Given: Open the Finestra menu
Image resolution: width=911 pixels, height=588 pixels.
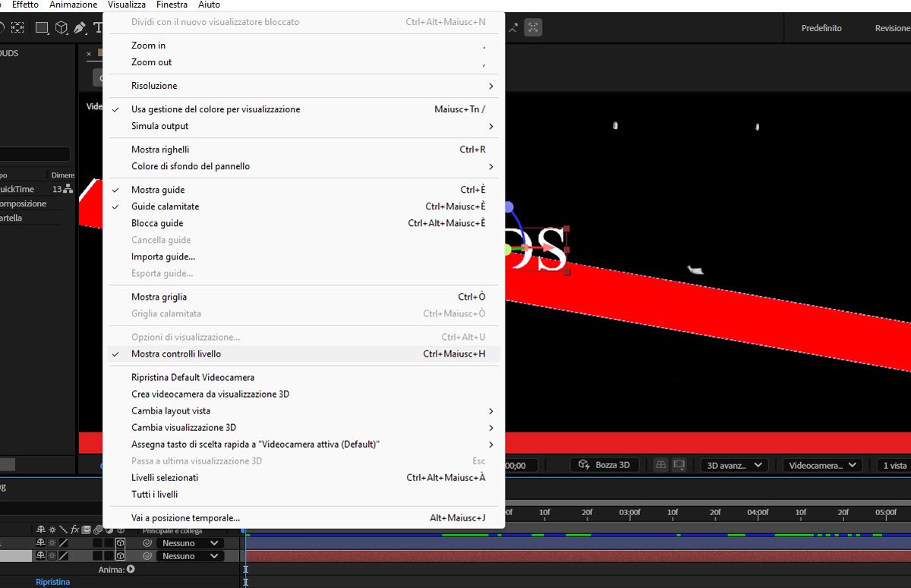Looking at the screenshot, I should [x=171, y=5].
